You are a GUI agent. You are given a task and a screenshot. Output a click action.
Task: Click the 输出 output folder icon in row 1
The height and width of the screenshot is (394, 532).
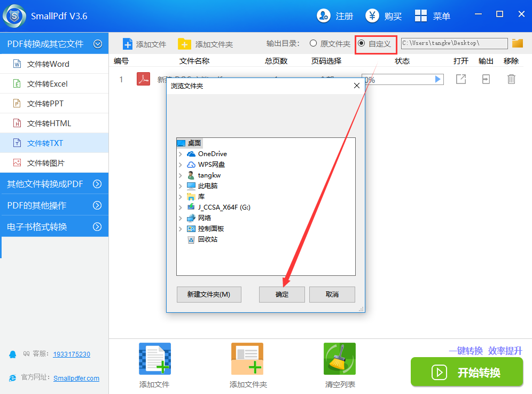click(x=486, y=79)
